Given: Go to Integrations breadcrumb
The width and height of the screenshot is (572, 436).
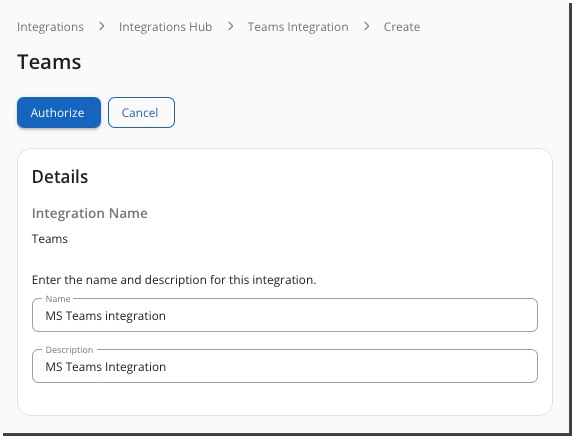Looking at the screenshot, I should coord(50,27).
